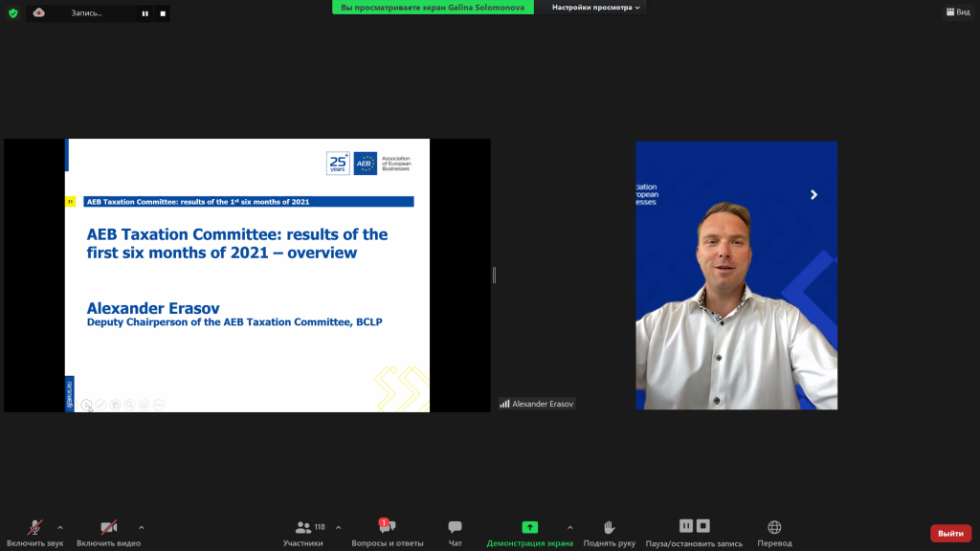The height and width of the screenshot is (551, 980).
Task: Click the see-all-slides icon on slide
Action: point(116,405)
